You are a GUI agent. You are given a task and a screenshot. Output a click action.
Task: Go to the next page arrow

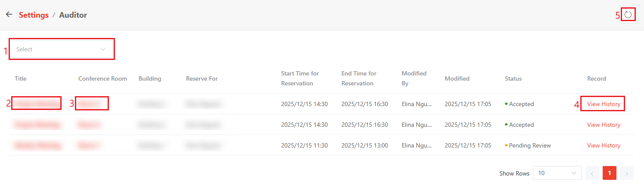pos(626,173)
